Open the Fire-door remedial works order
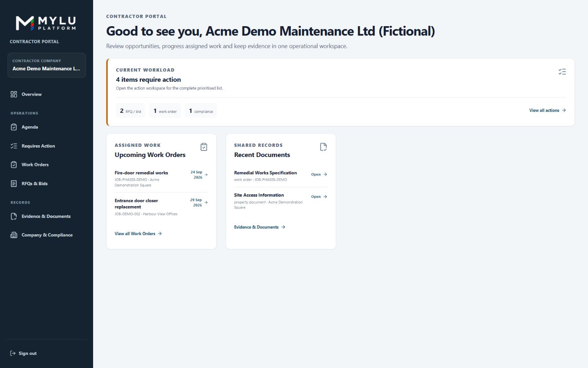The width and height of the screenshot is (588, 368). 161,179
